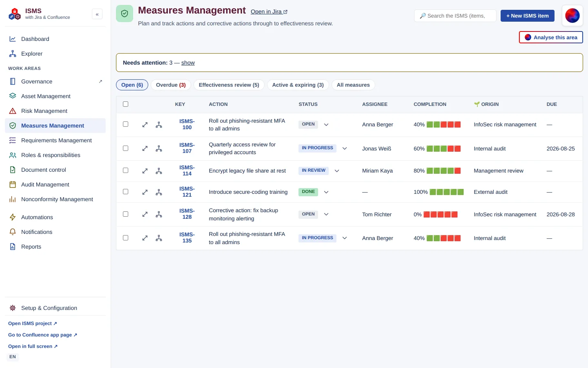Click the Asset Management layers icon

click(x=13, y=96)
